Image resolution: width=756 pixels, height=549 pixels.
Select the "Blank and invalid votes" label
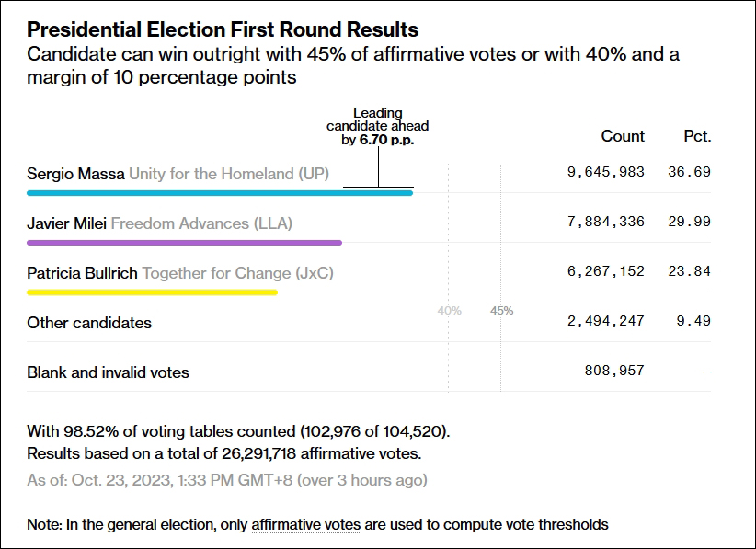click(108, 372)
